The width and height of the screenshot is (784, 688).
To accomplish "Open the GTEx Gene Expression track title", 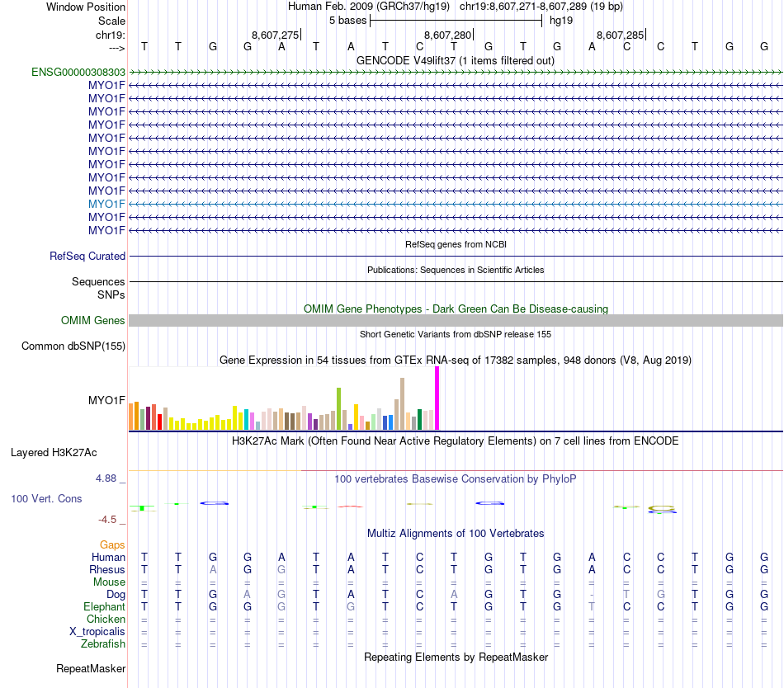I will point(456,360).
